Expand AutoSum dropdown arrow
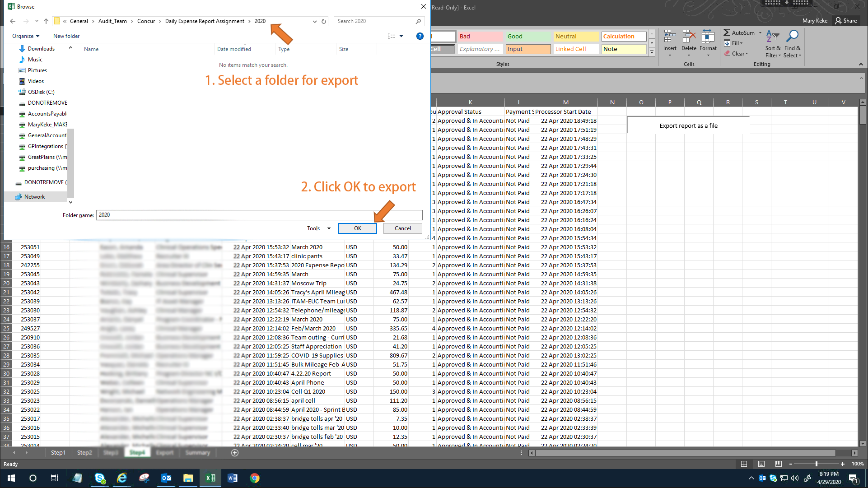868x488 pixels. (761, 33)
